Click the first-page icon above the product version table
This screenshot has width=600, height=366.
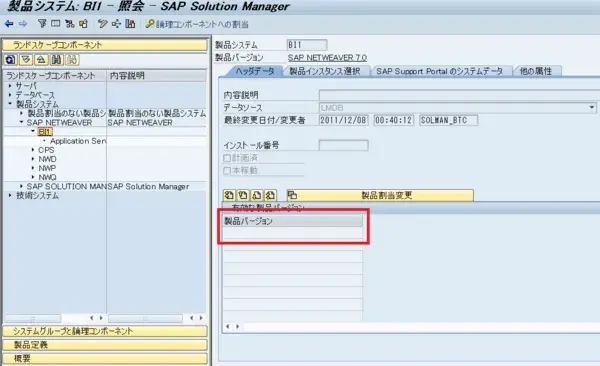[229, 195]
